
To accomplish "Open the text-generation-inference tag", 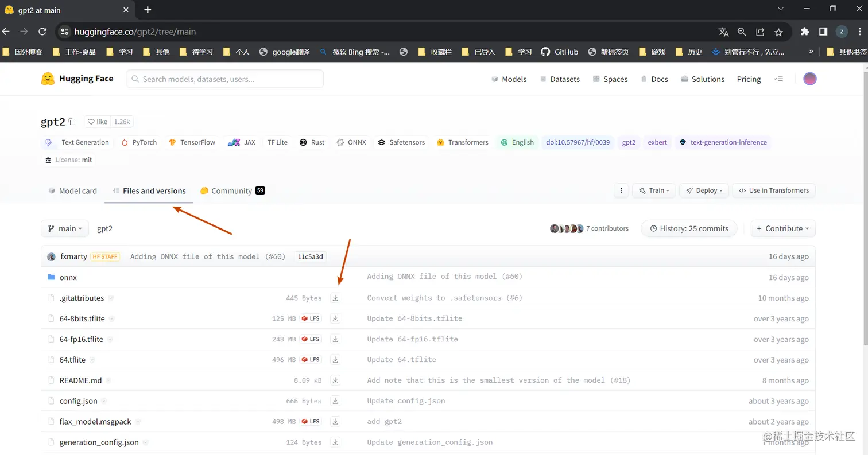I will tap(723, 142).
